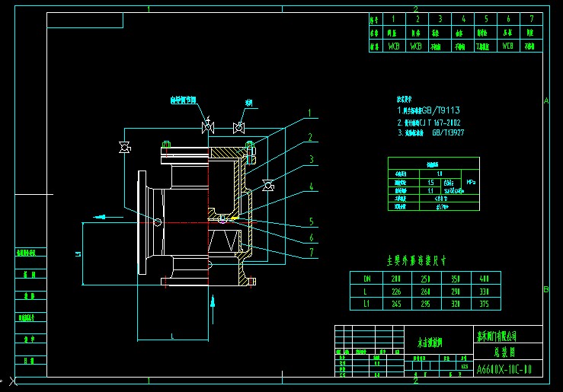Click the L dimension label below the valve
The image size is (563, 392).
click(x=172, y=335)
